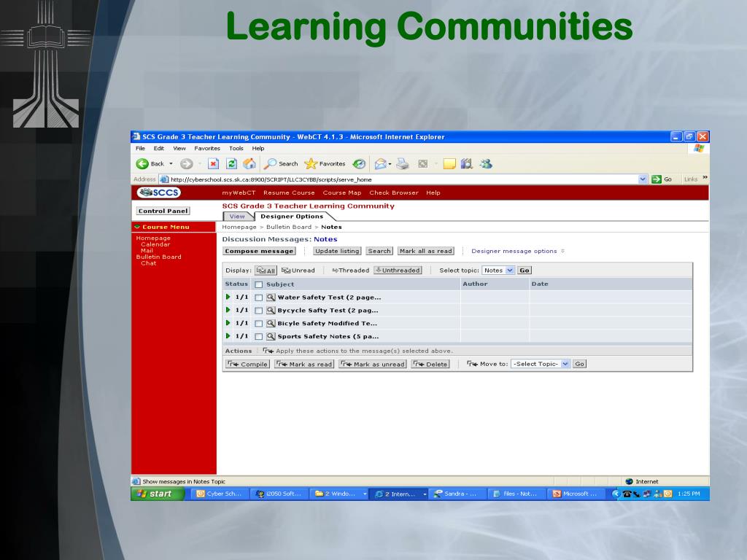Click the SCCS logo in red banner
The image size is (747, 560).
pyautogui.click(x=159, y=192)
